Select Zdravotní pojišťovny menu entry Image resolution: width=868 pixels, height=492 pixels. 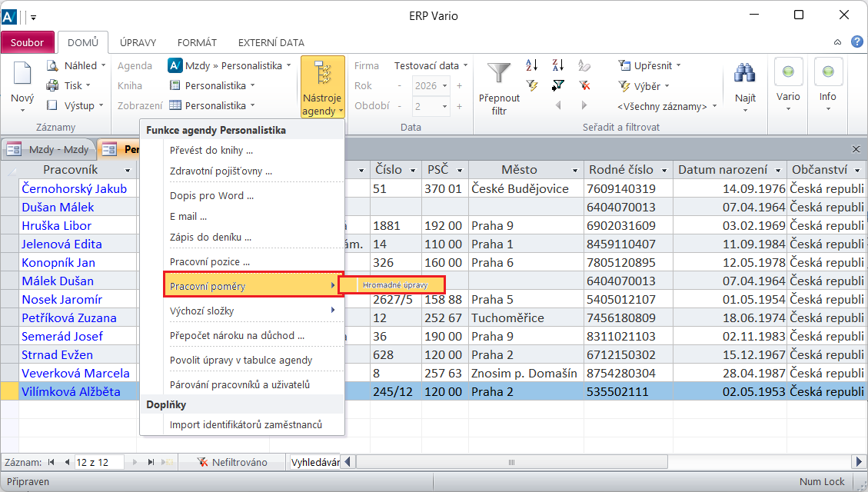(221, 171)
